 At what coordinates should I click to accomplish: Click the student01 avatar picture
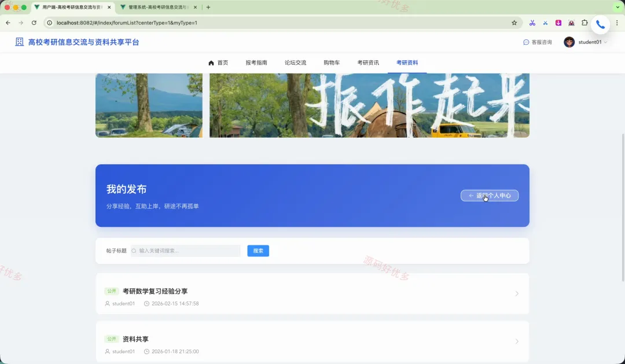click(x=569, y=42)
